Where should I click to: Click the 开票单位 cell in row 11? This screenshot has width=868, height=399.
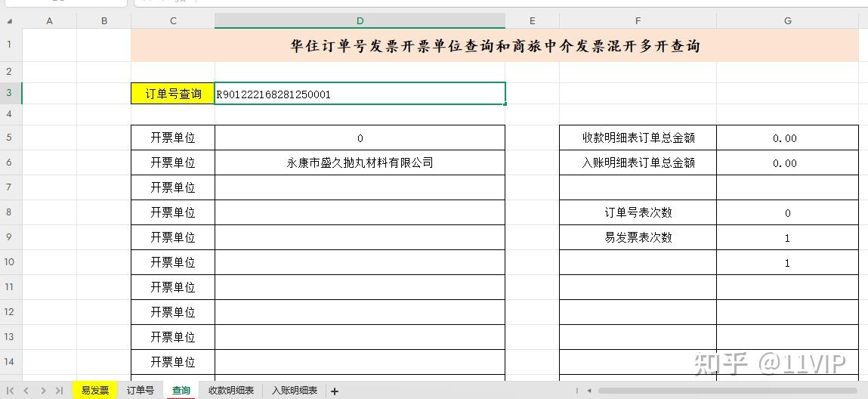(x=173, y=287)
